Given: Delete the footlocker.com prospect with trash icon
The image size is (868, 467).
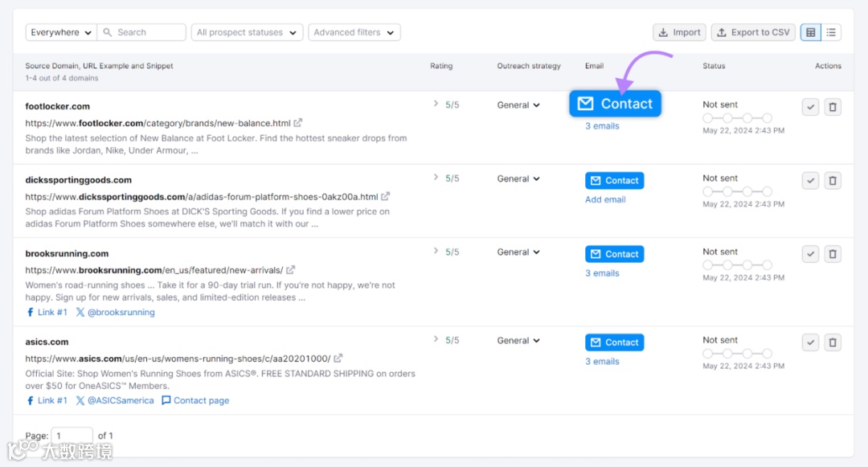Looking at the screenshot, I should tap(833, 107).
